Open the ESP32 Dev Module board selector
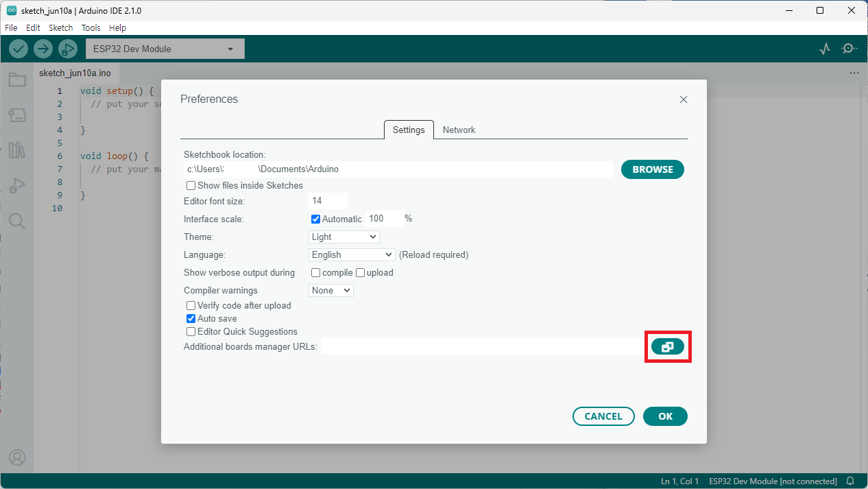This screenshot has width=868, height=489. pyautogui.click(x=165, y=49)
